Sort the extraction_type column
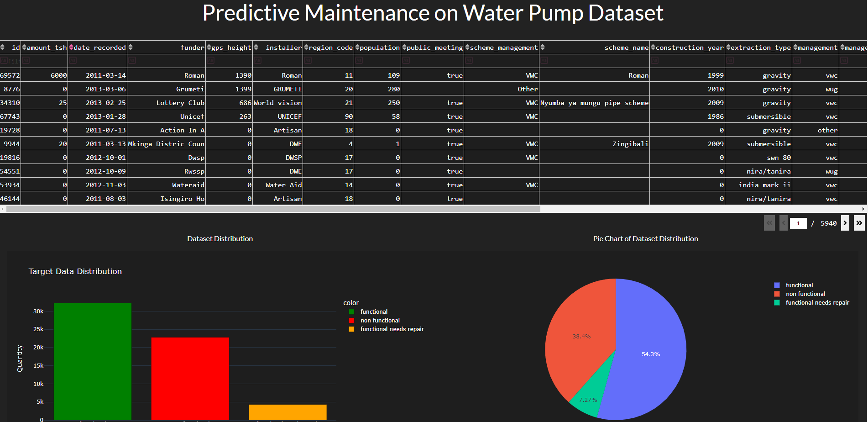Viewport: 868px width, 422px height. click(729, 47)
